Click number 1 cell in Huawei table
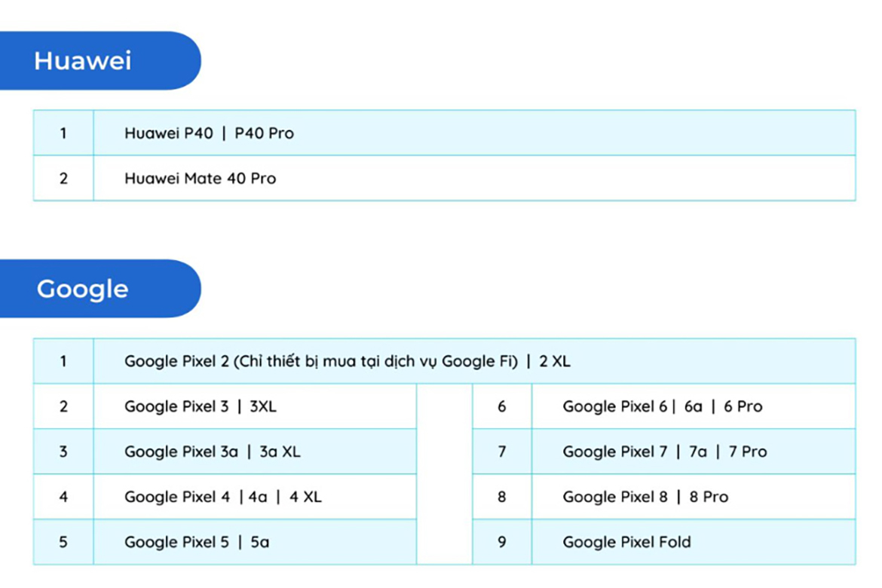Screen dimensions: 882x588 (63, 133)
